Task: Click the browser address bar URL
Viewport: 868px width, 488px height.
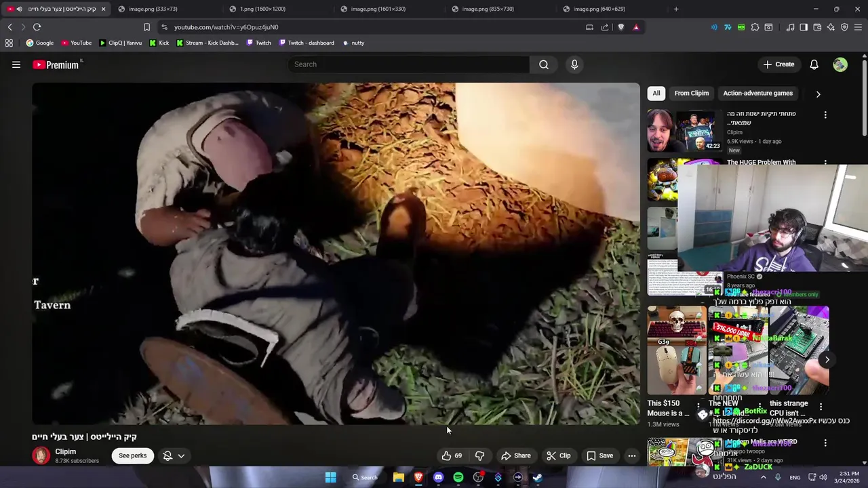Action: pyautogui.click(x=226, y=27)
